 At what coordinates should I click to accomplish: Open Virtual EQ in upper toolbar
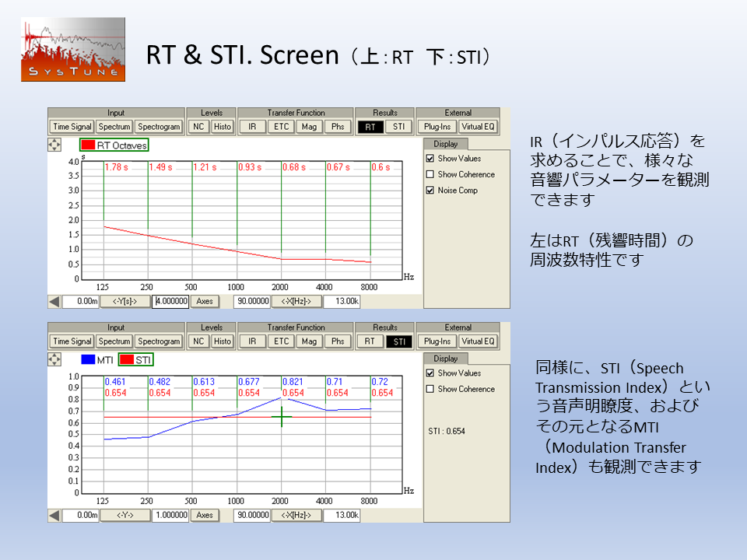click(479, 127)
